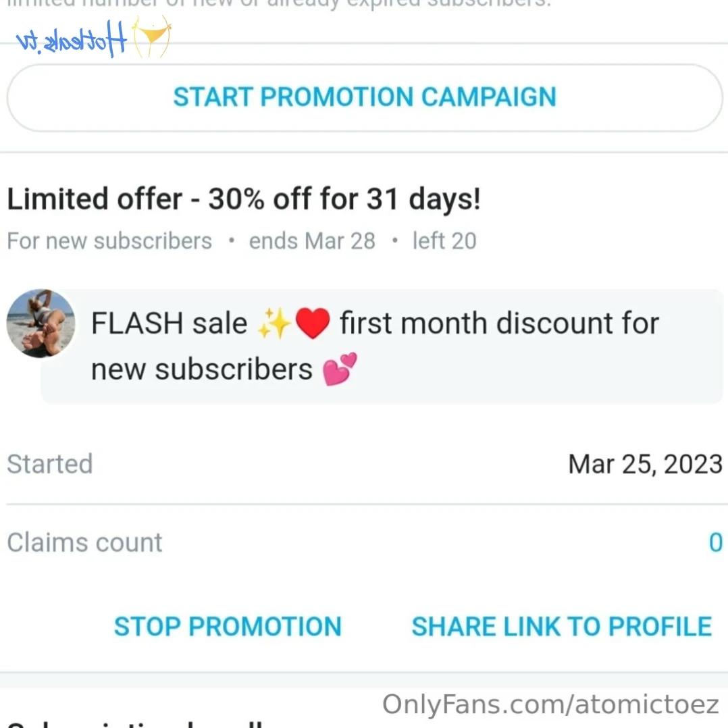Click the Hotleaks.tv watermark text
Viewport: 728px width, 728px height.
72,41
